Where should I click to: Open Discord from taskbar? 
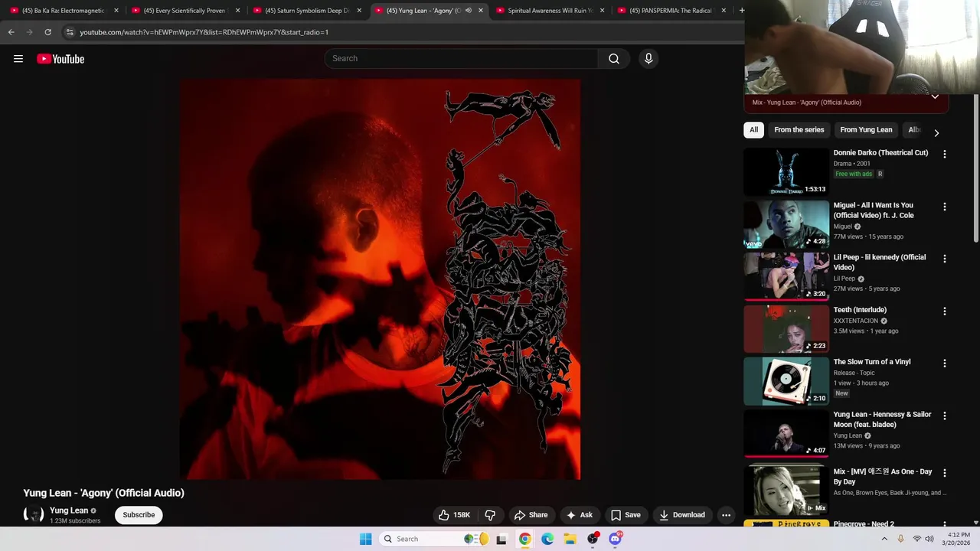(x=615, y=539)
